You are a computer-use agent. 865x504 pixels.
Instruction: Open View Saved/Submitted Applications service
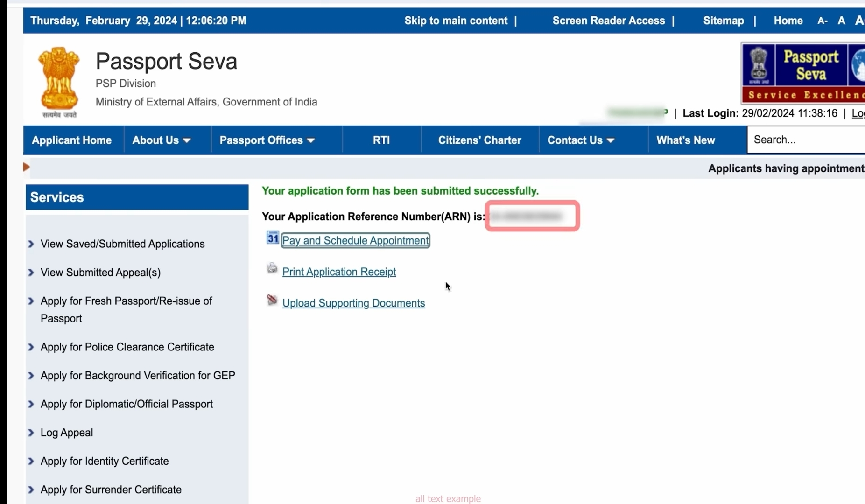click(122, 244)
